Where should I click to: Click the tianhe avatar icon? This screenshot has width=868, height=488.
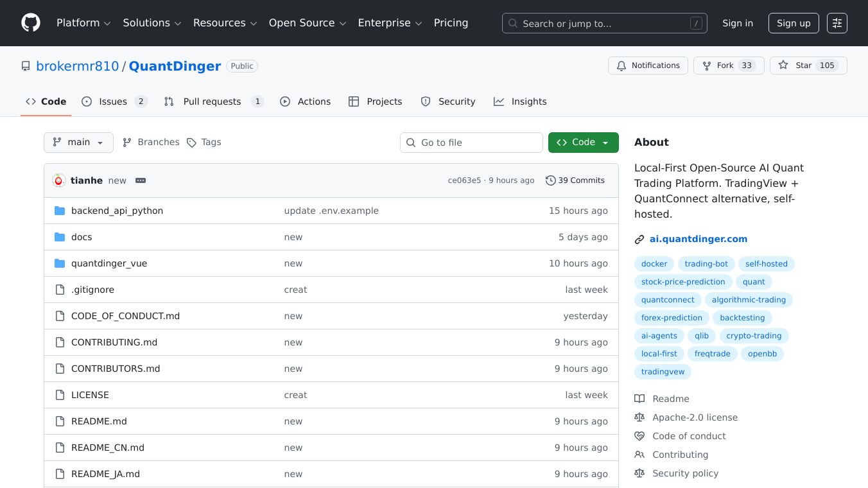coord(59,180)
